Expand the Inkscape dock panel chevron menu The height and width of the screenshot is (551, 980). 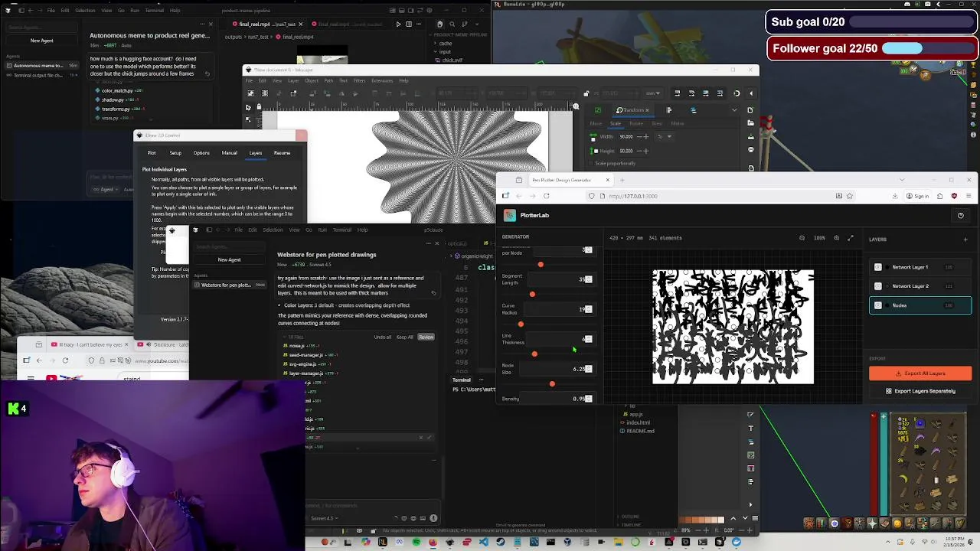[734, 110]
